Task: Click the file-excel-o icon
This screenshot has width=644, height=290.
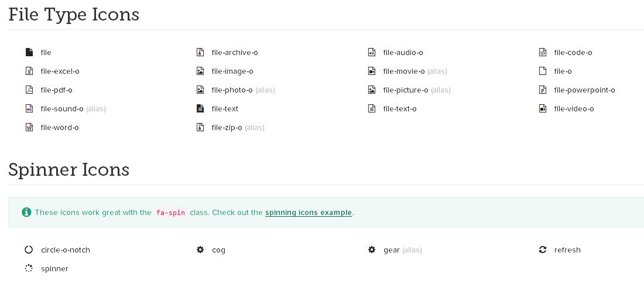Action: [29, 71]
